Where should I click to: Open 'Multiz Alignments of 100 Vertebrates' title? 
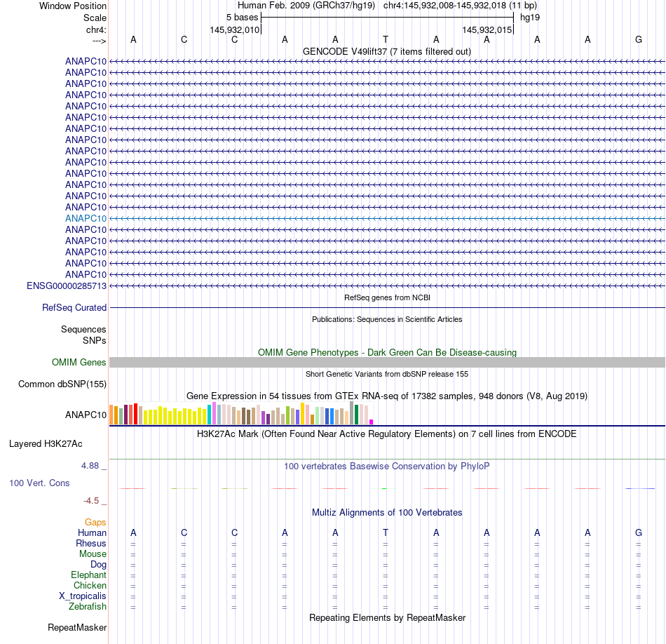pyautogui.click(x=387, y=512)
